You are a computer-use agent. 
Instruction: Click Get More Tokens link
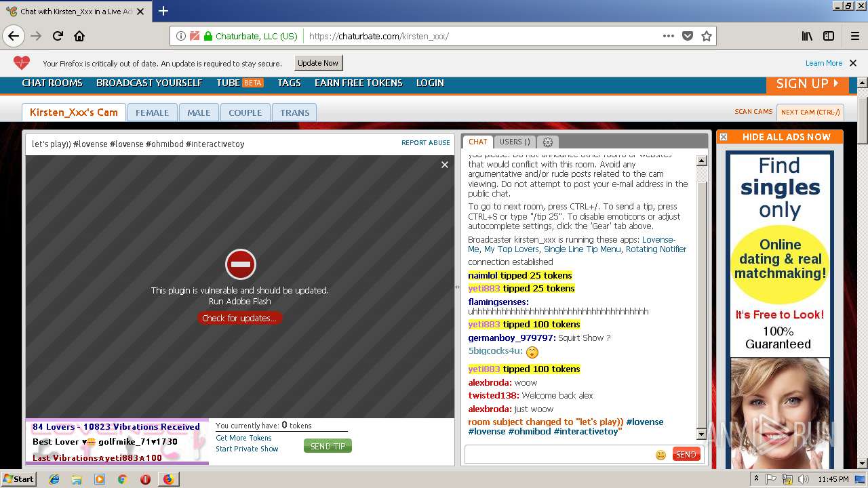point(243,438)
